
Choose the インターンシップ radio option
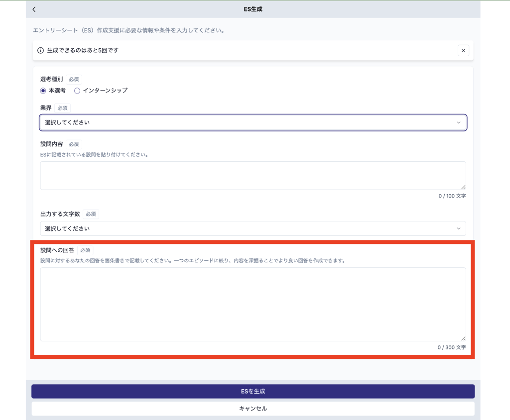click(77, 91)
